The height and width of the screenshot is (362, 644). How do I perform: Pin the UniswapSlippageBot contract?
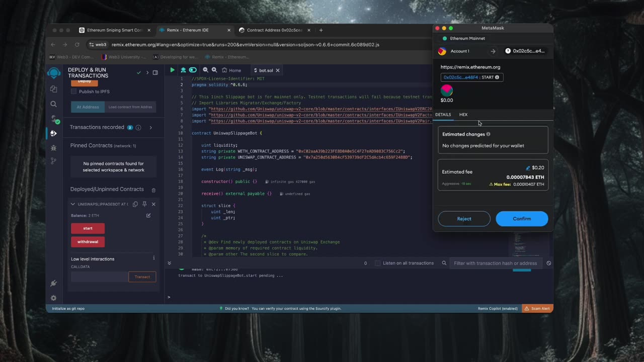pos(144,204)
